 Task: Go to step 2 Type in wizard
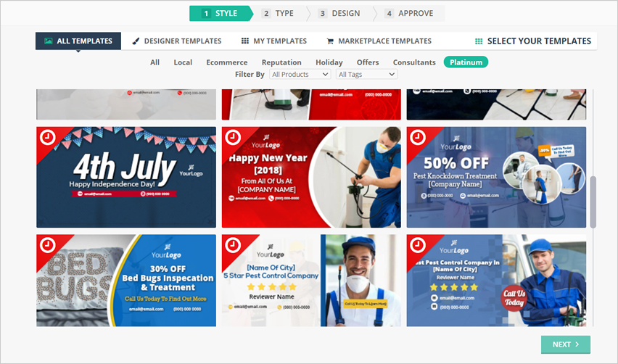click(x=279, y=13)
